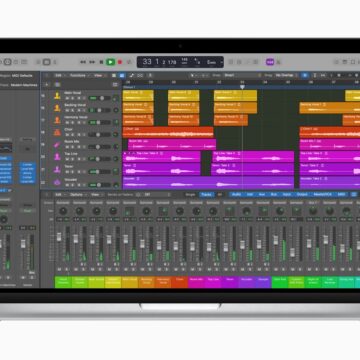360x360 pixels.
Task: Click the Room Mic microphone icon
Action: point(57,145)
